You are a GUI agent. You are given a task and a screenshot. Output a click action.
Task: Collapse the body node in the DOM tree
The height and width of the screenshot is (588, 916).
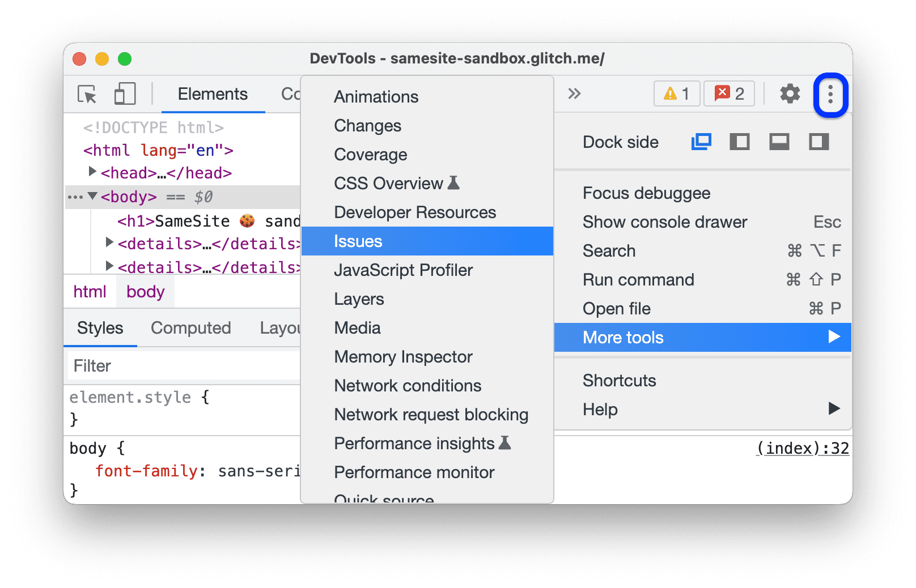click(92, 197)
